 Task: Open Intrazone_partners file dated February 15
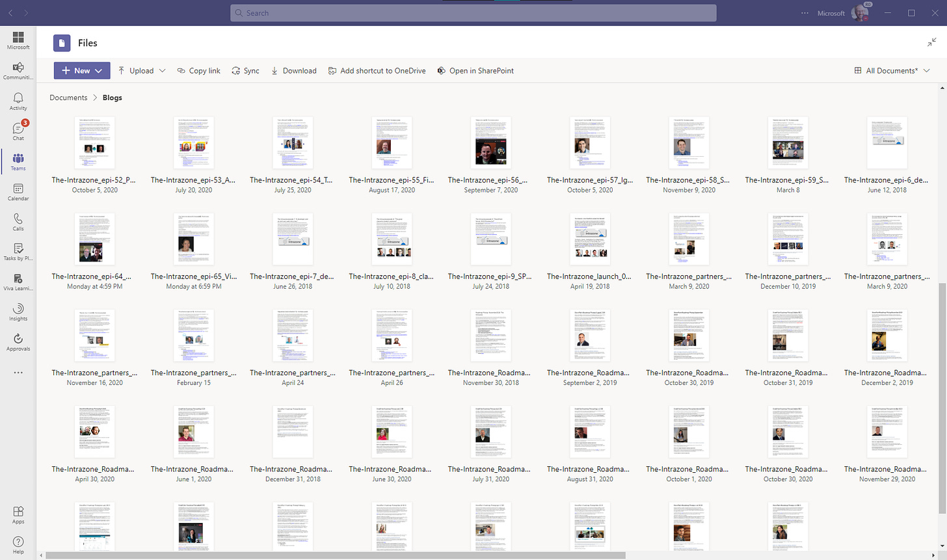tap(194, 336)
